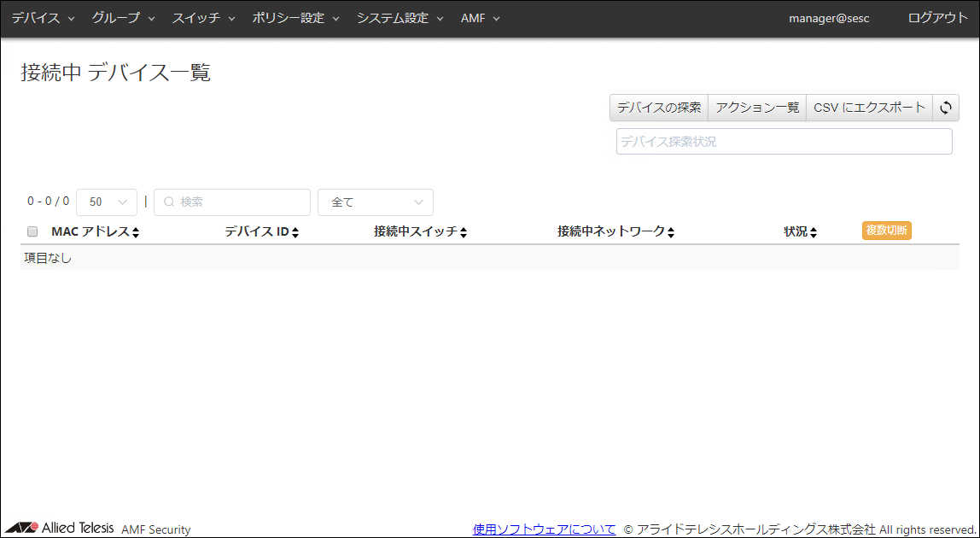Screen dimensions: 980x538
Task: Click the refresh icon button
Action: tap(945, 108)
